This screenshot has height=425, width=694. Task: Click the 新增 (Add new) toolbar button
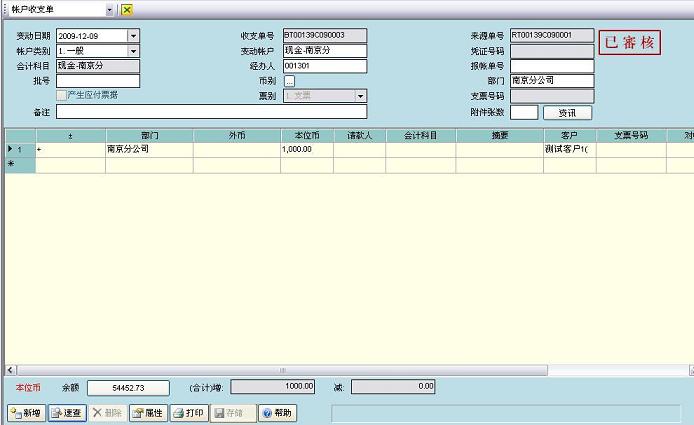(26, 412)
